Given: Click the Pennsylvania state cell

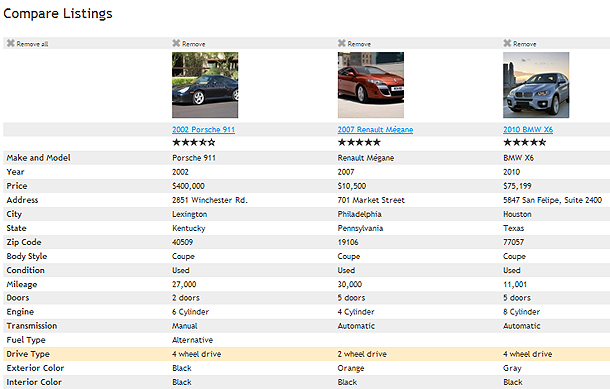Looking at the screenshot, I should (x=360, y=228).
